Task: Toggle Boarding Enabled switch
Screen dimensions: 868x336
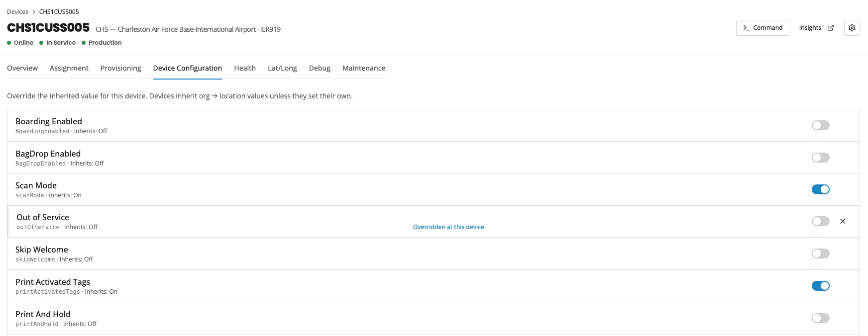Action: pos(821,125)
